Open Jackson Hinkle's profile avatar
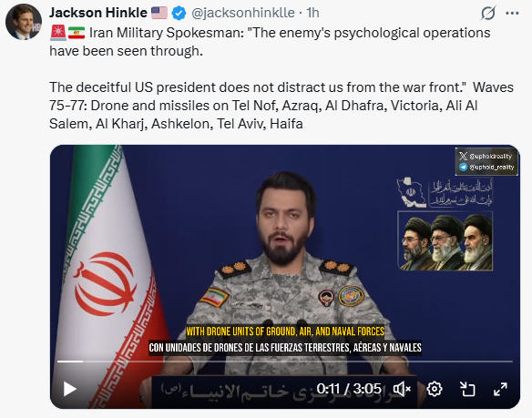Viewport: 532px width, 418px height. click(24, 22)
